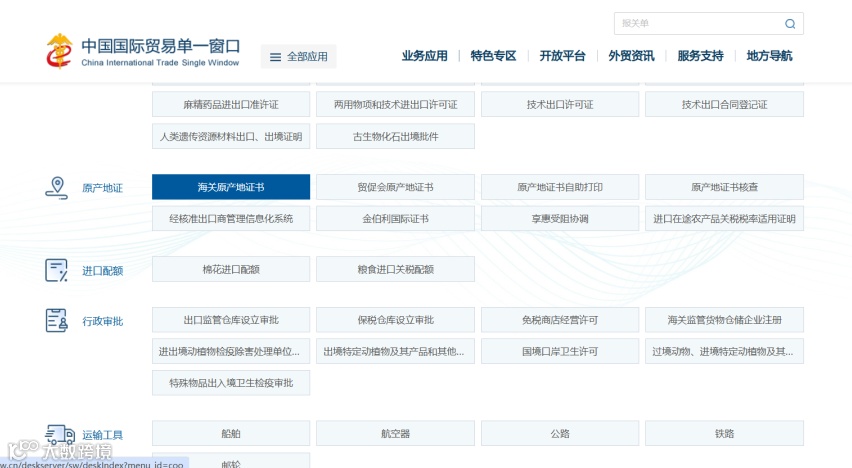Open the 业务应用 navigation menu
This screenshot has width=852, height=468.
coord(424,55)
